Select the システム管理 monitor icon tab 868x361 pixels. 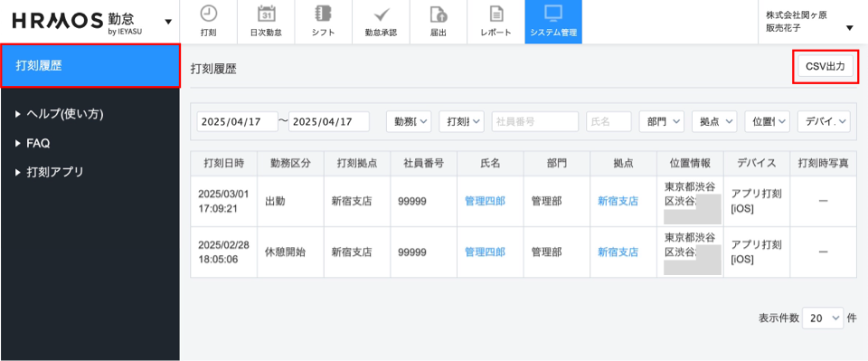553,22
